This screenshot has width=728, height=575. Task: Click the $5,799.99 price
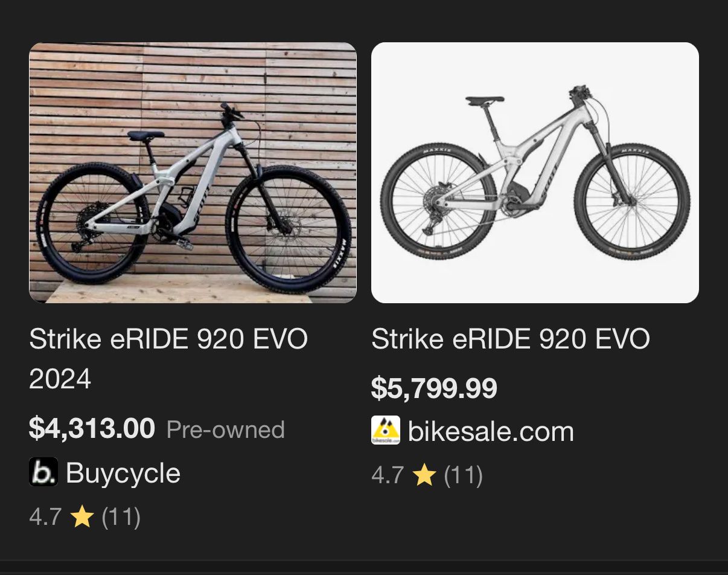click(434, 388)
